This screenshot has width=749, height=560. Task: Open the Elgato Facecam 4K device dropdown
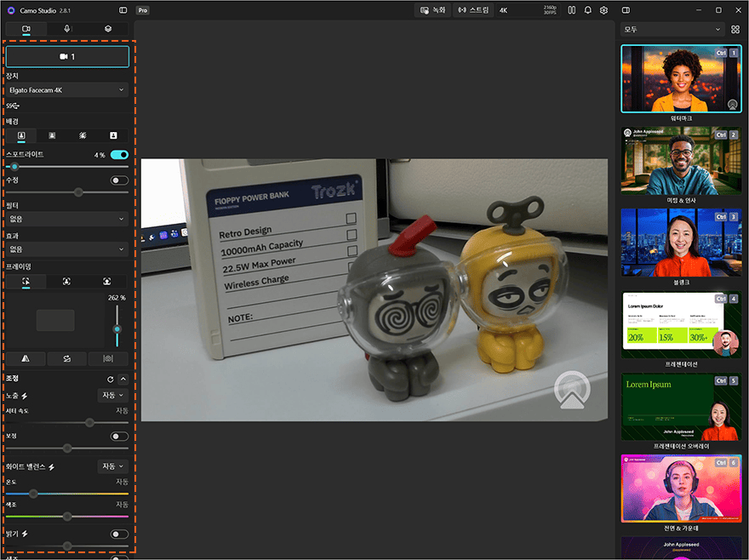(67, 90)
